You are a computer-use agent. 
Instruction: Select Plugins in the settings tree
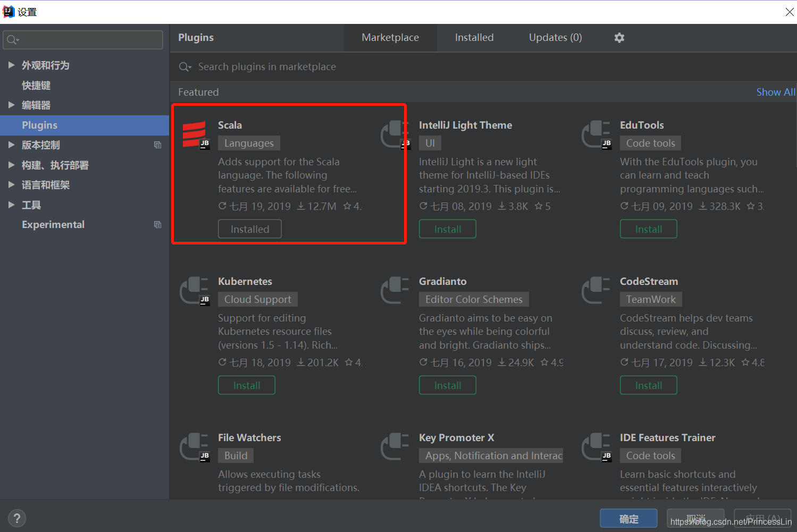85,125
